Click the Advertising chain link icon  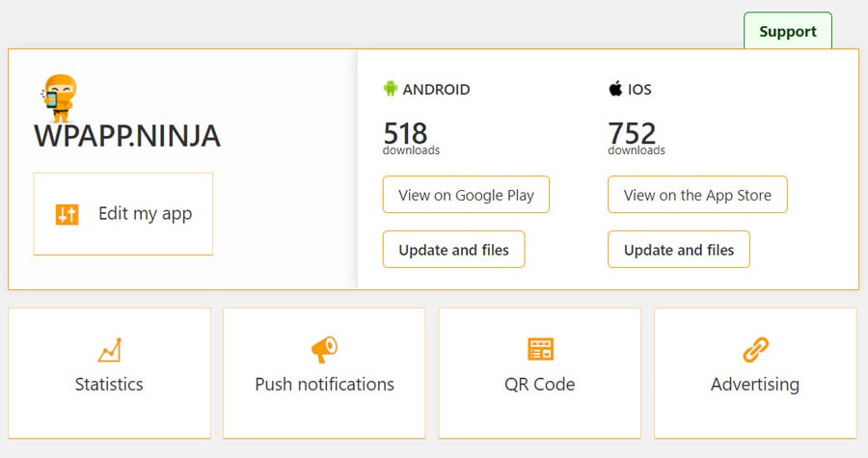pos(755,349)
